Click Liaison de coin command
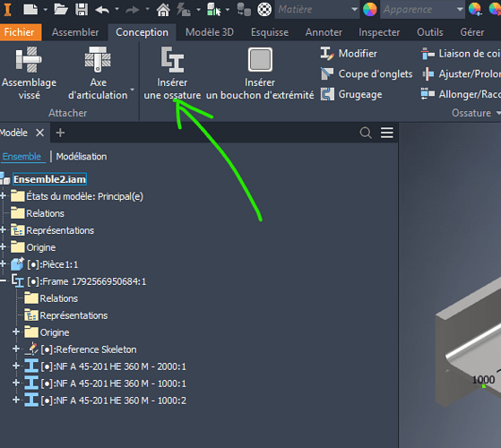501x448 pixels. pyautogui.click(x=461, y=54)
